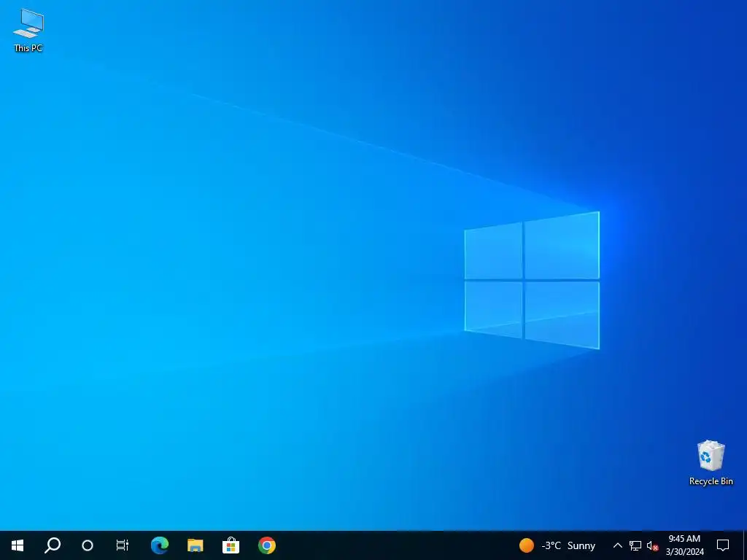The height and width of the screenshot is (560, 747).
Task: Click Show desktop sliver at taskbar end
Action: pyautogui.click(x=745, y=545)
